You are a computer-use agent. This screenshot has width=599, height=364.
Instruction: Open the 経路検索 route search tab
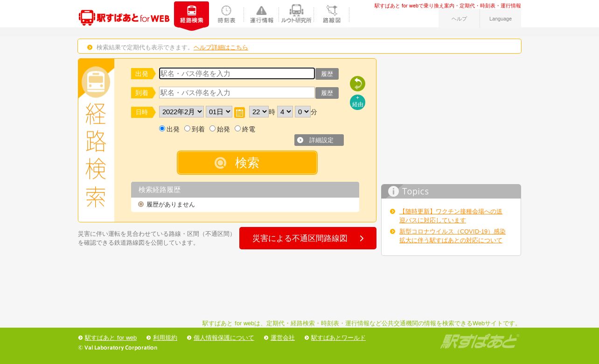[191, 15]
